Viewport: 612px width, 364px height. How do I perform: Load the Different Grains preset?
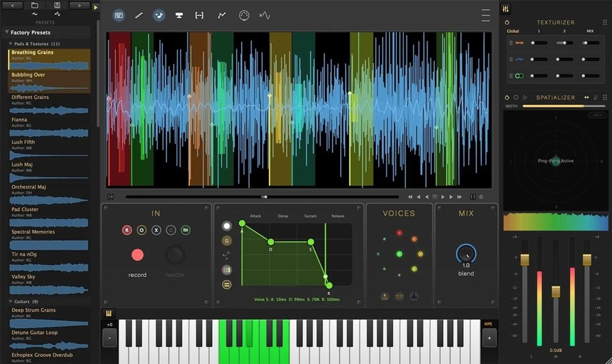(x=49, y=104)
